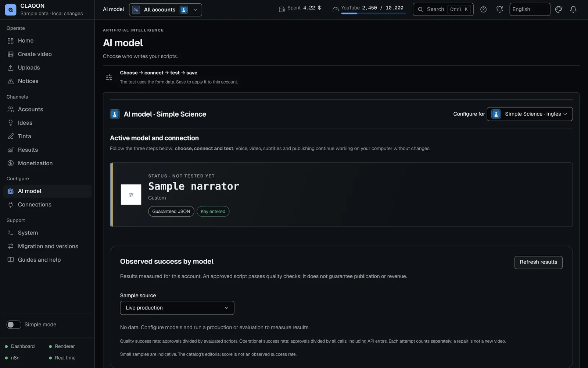Open Uploads section
This screenshot has width=588, height=368.
pyautogui.click(x=47, y=68)
